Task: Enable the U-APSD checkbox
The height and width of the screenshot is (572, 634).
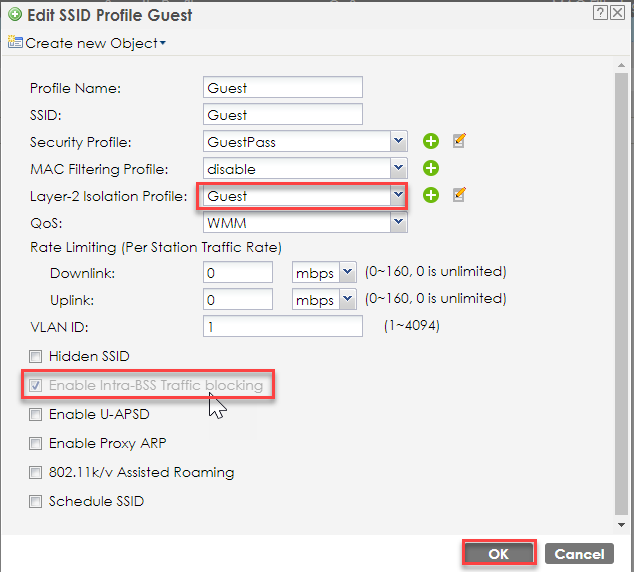Action: [35, 414]
